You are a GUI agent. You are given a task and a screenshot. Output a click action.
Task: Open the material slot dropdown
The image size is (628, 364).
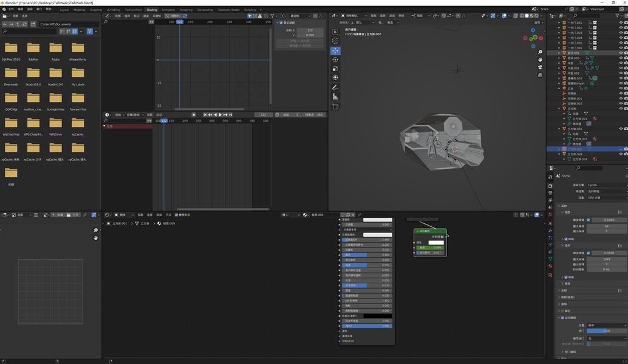click(291, 215)
